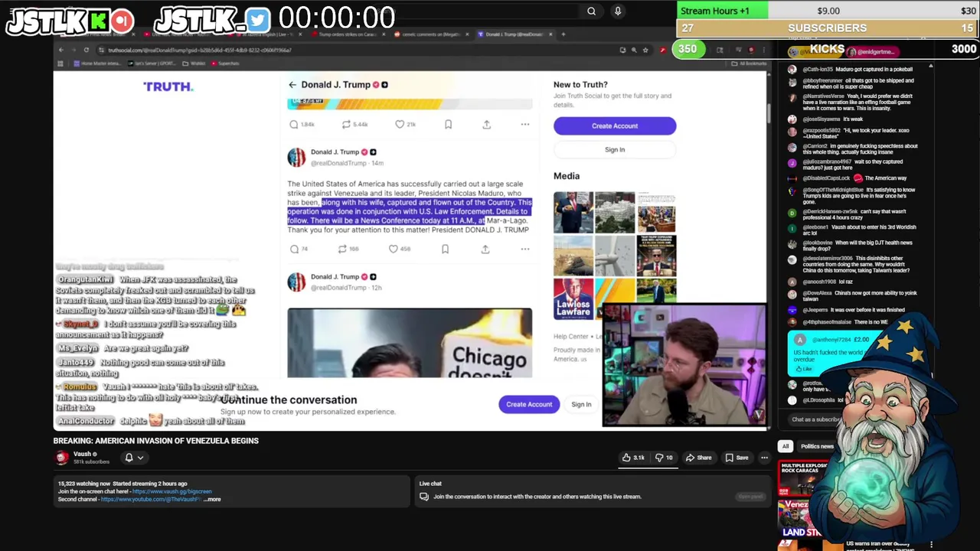Select the All filter chip

pyautogui.click(x=785, y=446)
